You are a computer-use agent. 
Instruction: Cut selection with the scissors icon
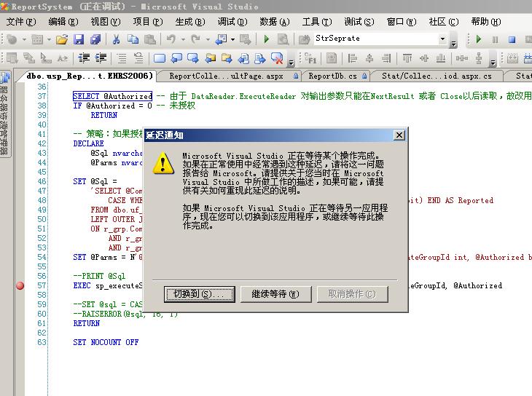tap(116, 39)
